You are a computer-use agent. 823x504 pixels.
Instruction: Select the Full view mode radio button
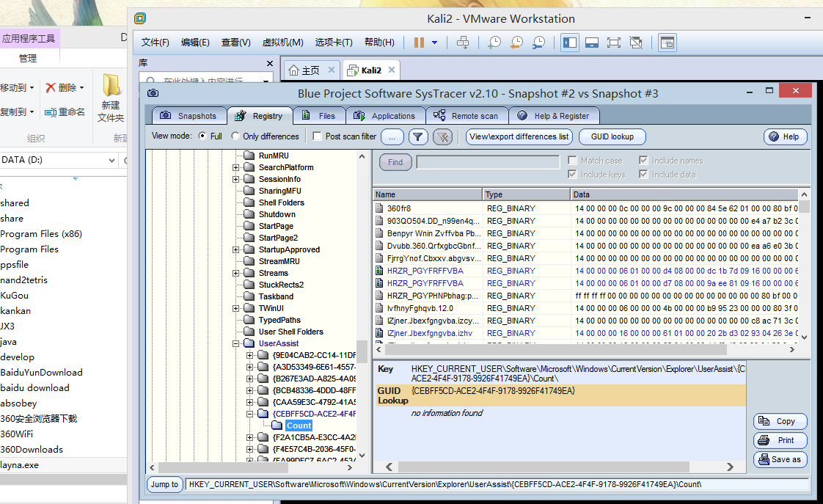coord(202,136)
